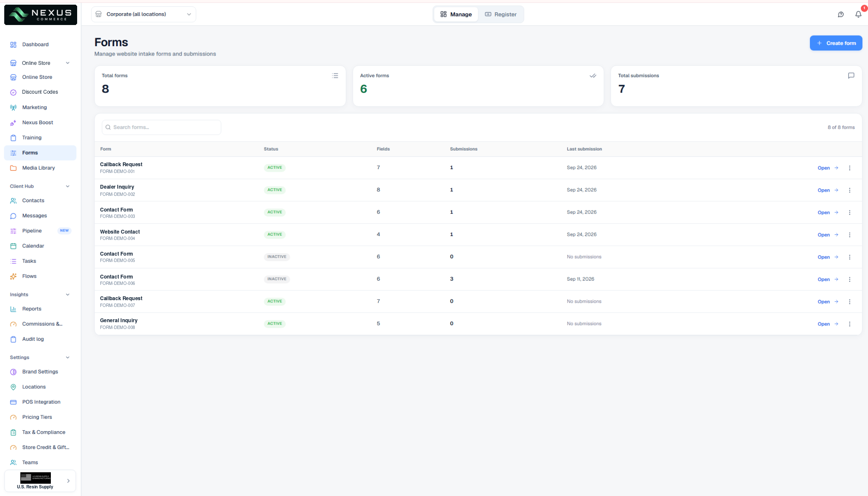The image size is (868, 496).
Task: Open Dashboard from the sidebar
Action: [40, 45]
